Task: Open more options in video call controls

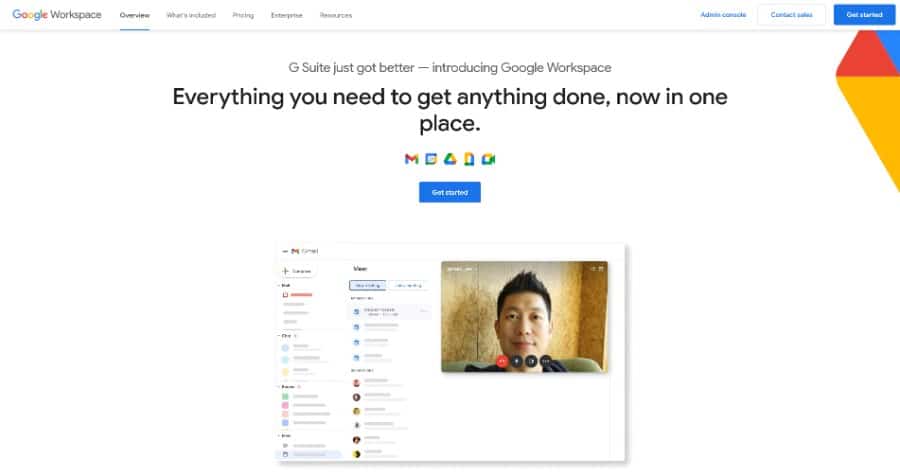Action: point(546,361)
